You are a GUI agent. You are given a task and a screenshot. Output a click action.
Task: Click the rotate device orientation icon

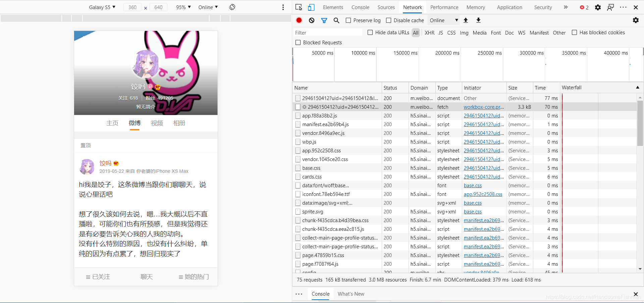pyautogui.click(x=232, y=7)
